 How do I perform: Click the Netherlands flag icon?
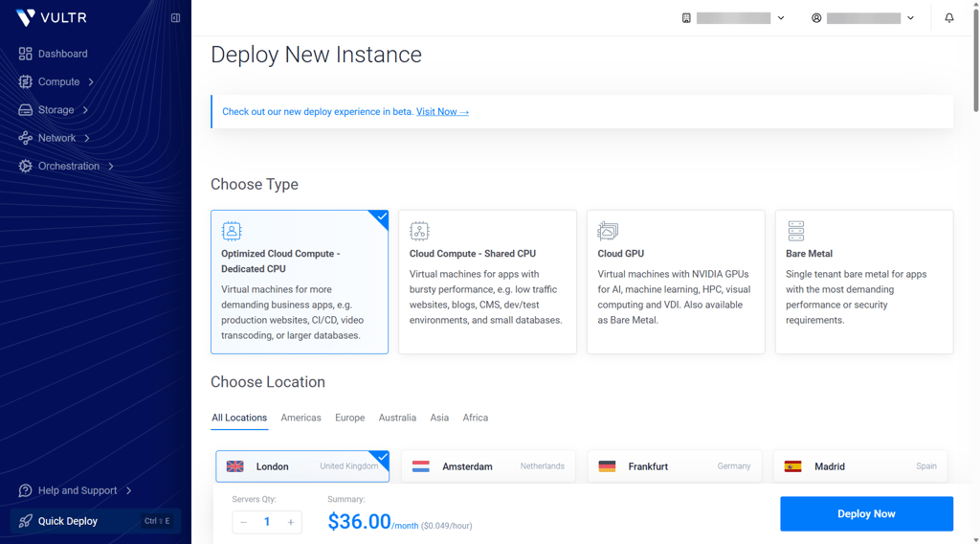(421, 466)
